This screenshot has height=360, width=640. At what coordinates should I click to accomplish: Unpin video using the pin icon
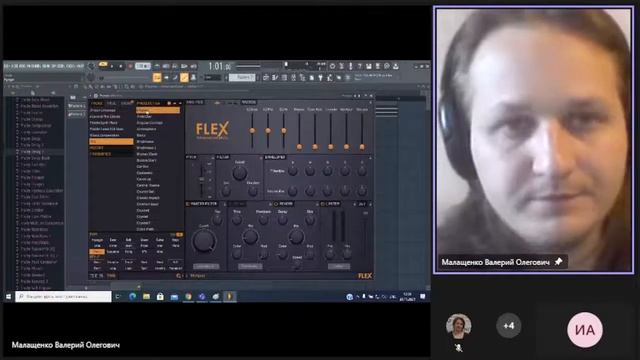click(x=559, y=262)
